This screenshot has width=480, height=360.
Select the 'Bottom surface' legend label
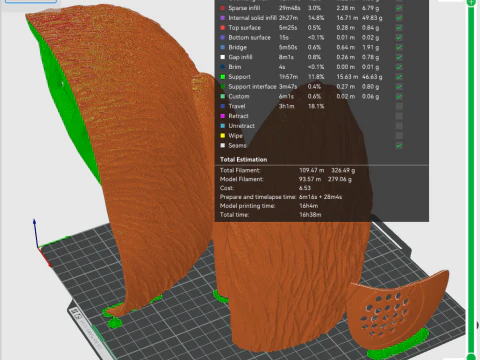click(x=249, y=37)
